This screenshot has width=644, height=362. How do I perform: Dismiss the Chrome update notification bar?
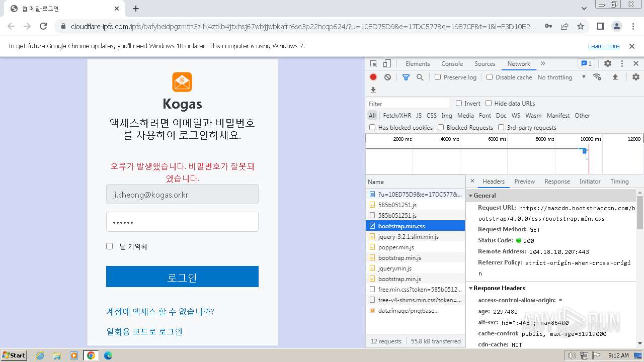(x=632, y=46)
